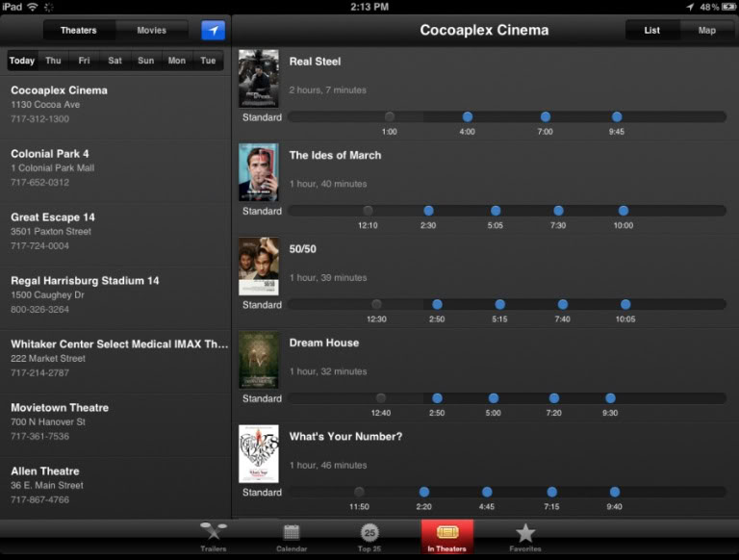
Task: Select Map view
Action: pyautogui.click(x=706, y=31)
